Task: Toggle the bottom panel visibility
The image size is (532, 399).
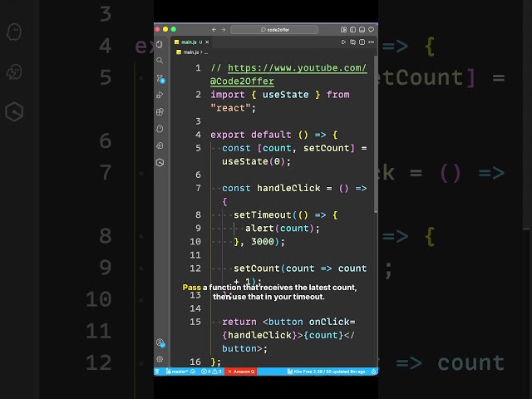Action: [362, 30]
